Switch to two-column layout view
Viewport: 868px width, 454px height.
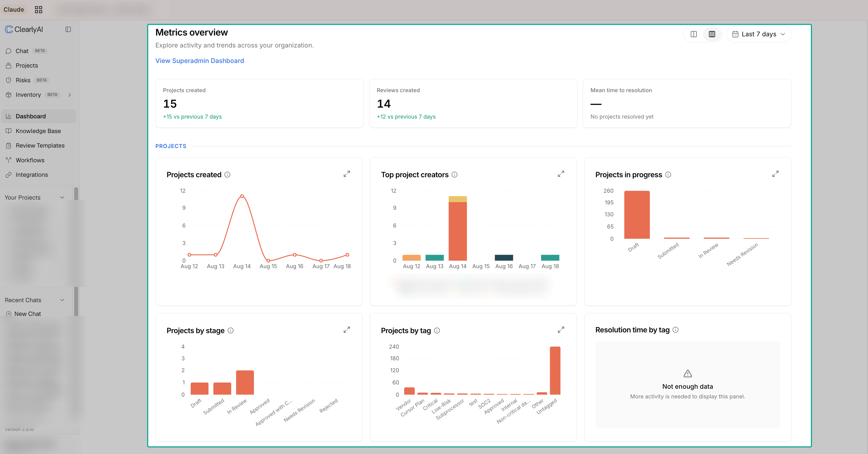pos(694,34)
